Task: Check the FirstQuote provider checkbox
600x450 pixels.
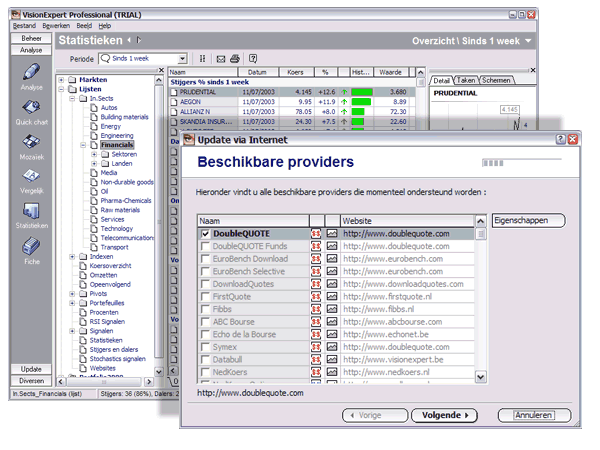Action: pyautogui.click(x=205, y=297)
